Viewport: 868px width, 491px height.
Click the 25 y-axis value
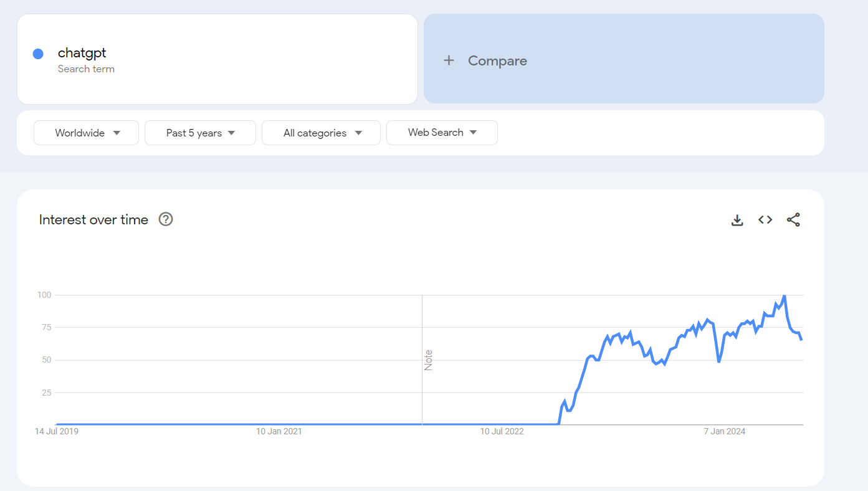(46, 393)
